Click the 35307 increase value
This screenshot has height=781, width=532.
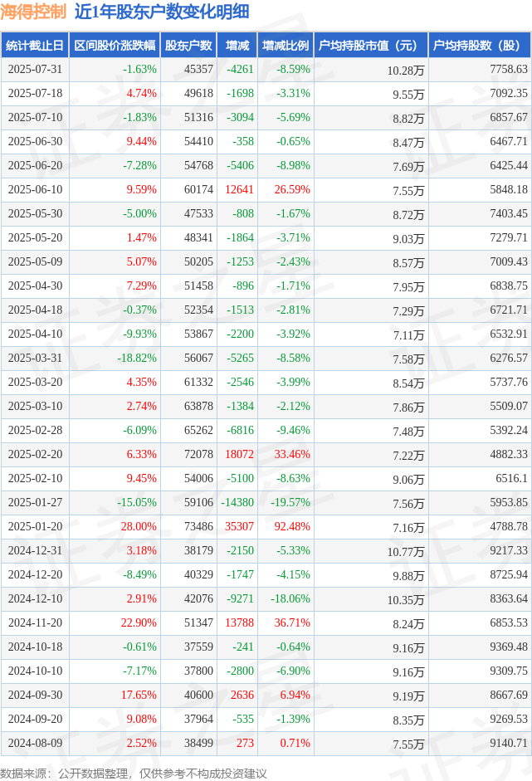[x=239, y=526]
